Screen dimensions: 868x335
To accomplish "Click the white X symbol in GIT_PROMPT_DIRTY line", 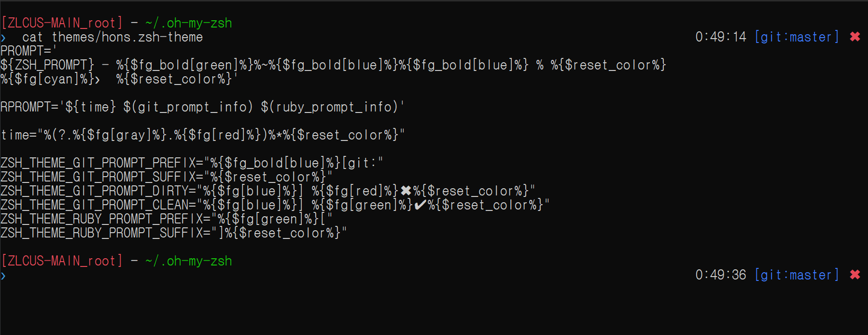I will (x=406, y=191).
